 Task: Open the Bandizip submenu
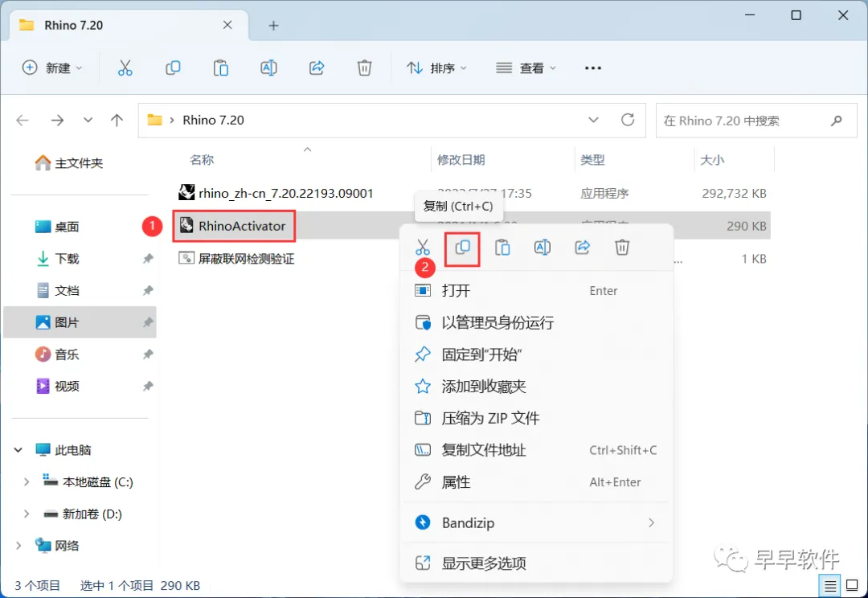536,522
